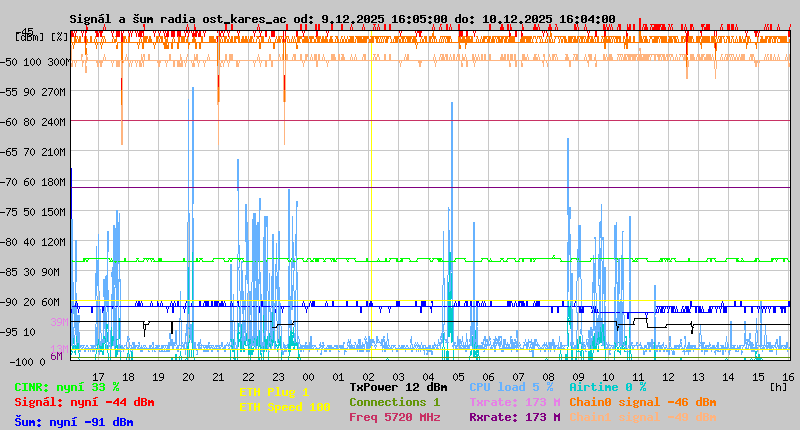This screenshot has height=430, width=800.
Task: Click the '-55 90 270M' y-axis label
Action: coord(33,92)
